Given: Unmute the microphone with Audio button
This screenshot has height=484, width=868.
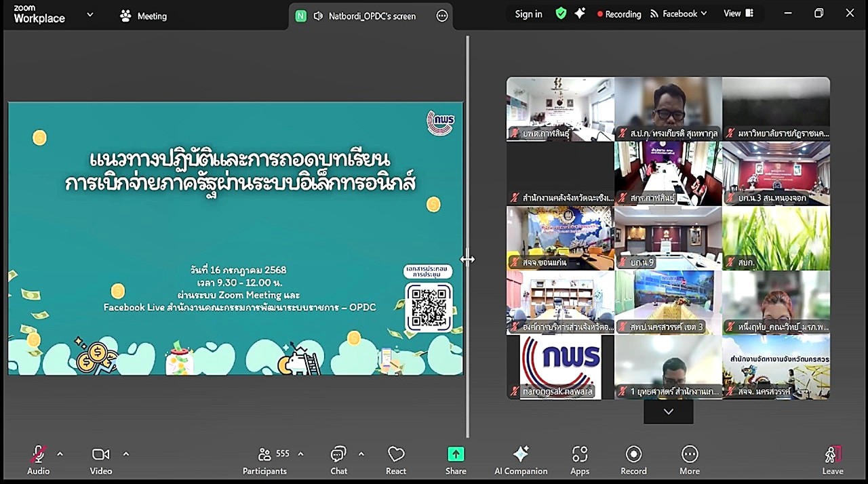Looking at the screenshot, I should [38, 460].
